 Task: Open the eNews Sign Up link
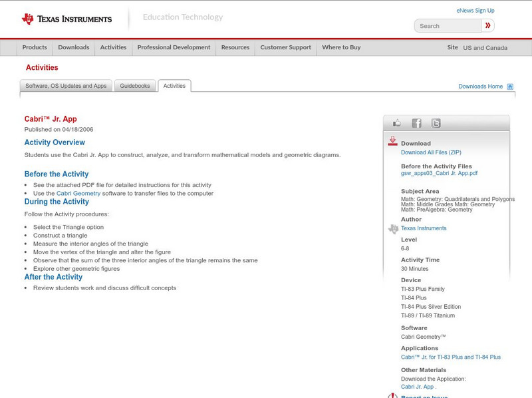[475, 11]
